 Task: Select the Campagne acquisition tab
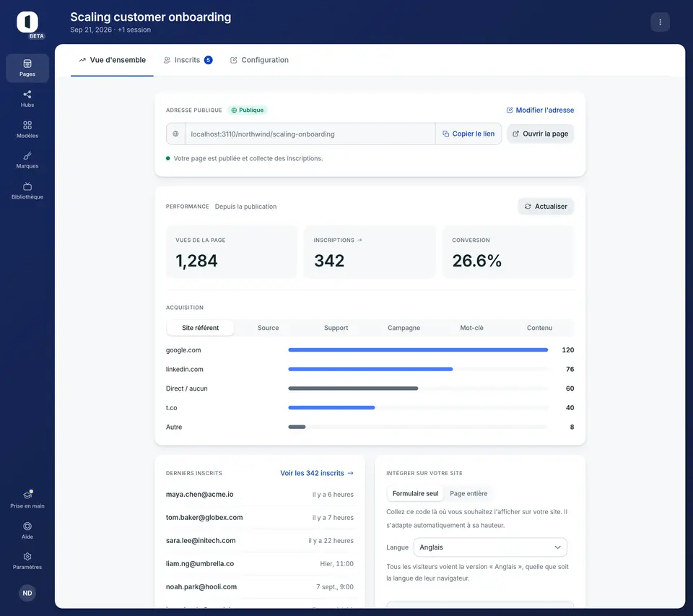[404, 328]
